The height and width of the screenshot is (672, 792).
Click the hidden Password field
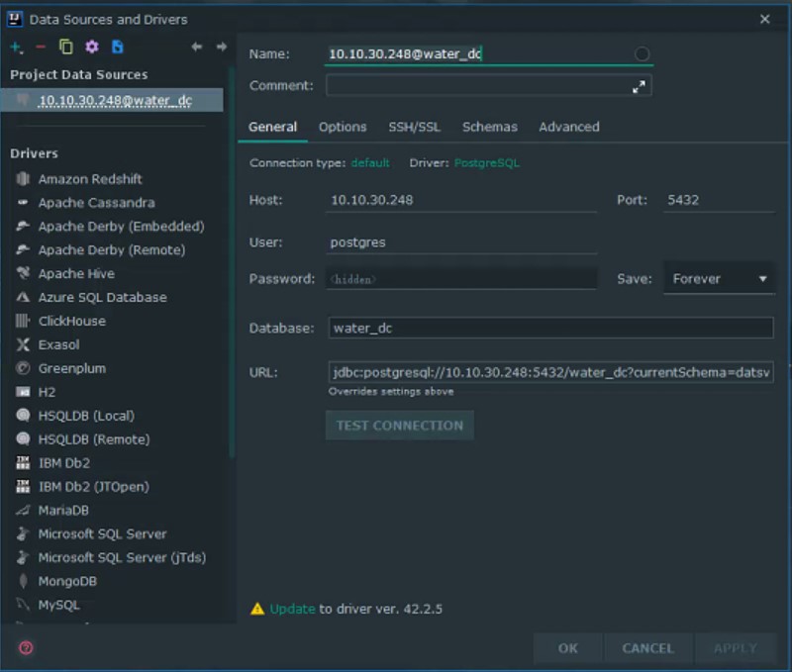(x=461, y=279)
